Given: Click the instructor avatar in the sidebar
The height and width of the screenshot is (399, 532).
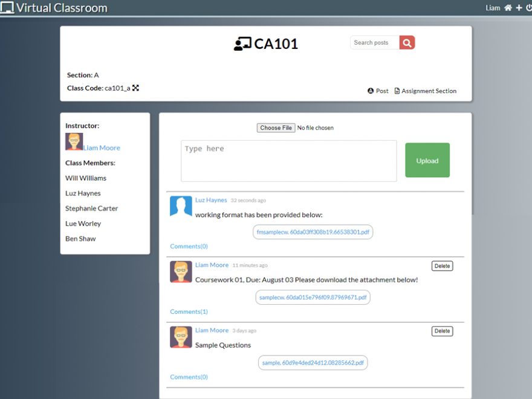Looking at the screenshot, I should pos(74,141).
